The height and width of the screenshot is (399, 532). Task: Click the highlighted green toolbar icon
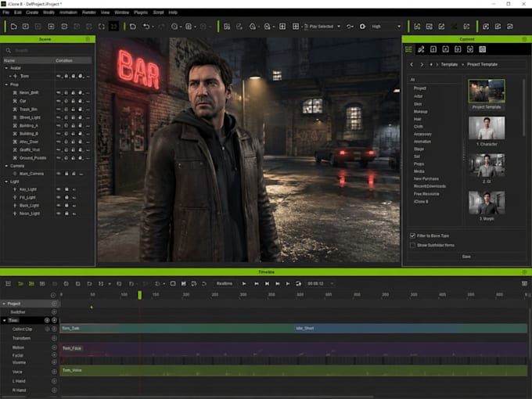click(113, 27)
